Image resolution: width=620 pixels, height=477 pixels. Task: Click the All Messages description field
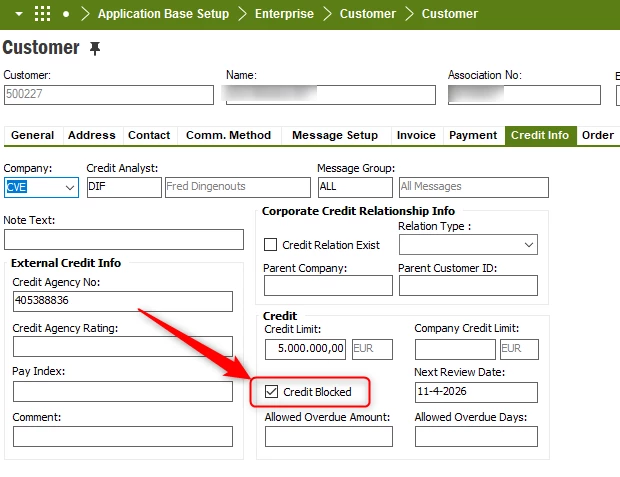[x=474, y=187]
